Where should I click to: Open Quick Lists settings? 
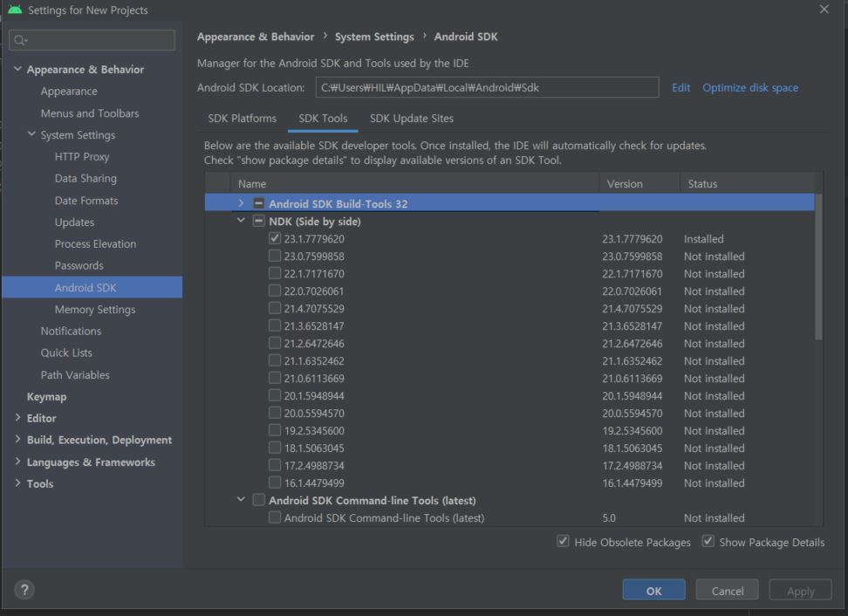click(x=66, y=352)
